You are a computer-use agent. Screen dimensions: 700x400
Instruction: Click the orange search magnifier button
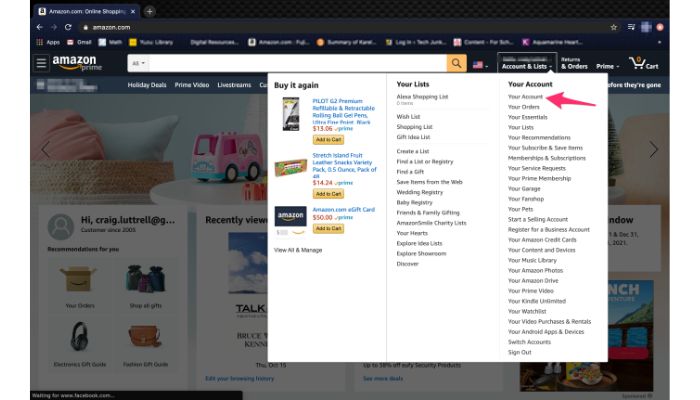pos(456,63)
